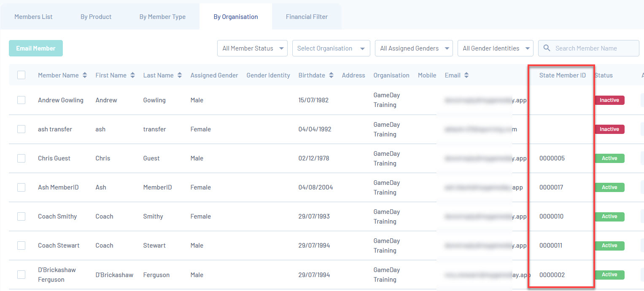Click the Status column header
The width and height of the screenshot is (644, 291).
pyautogui.click(x=604, y=75)
